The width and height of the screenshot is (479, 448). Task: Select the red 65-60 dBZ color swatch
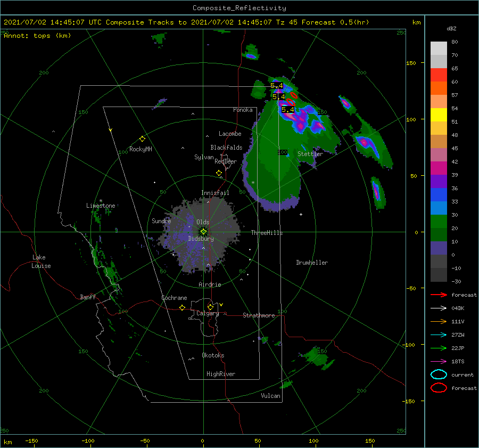(439, 75)
